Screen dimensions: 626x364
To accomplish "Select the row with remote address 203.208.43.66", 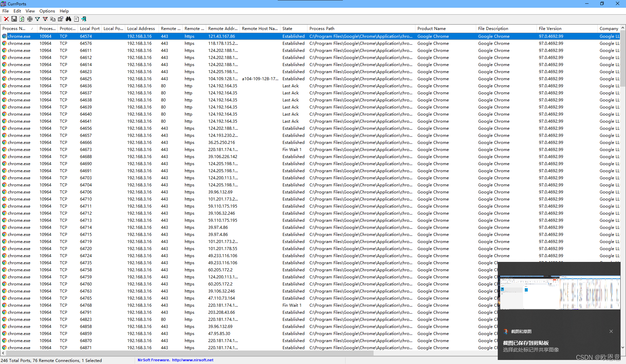I will [249, 312].
